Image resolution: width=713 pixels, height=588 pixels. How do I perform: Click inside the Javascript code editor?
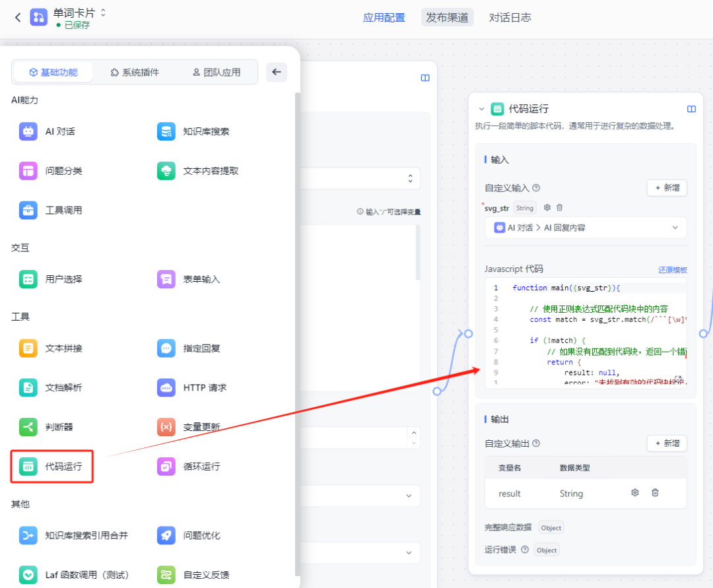click(586, 333)
